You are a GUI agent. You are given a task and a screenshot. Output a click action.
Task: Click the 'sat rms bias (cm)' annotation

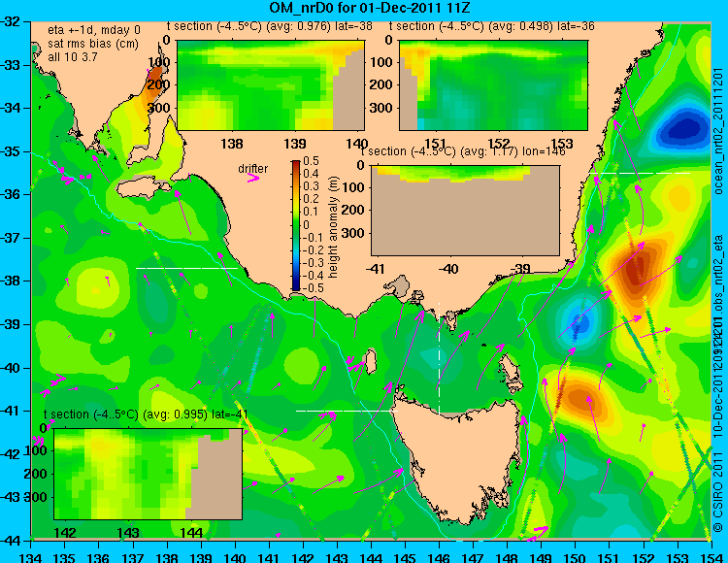93,44
